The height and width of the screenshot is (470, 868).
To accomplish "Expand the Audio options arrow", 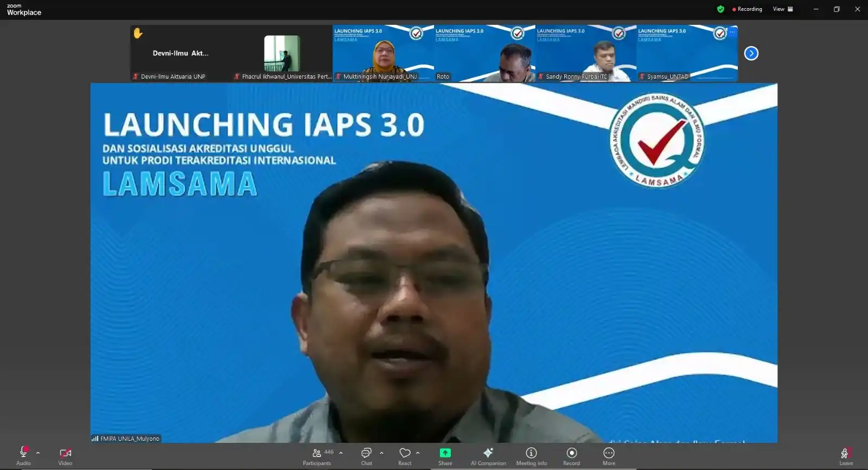I will [x=38, y=453].
